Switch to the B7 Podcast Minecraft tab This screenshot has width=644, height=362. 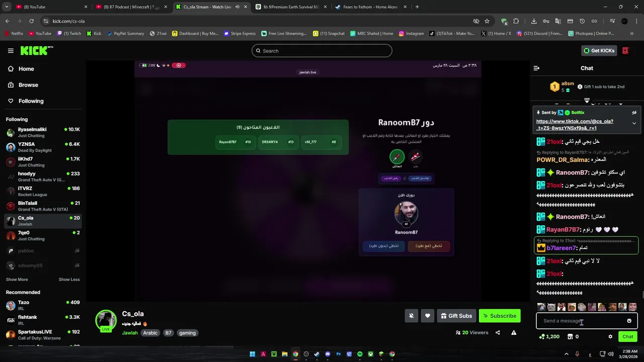pos(131,7)
